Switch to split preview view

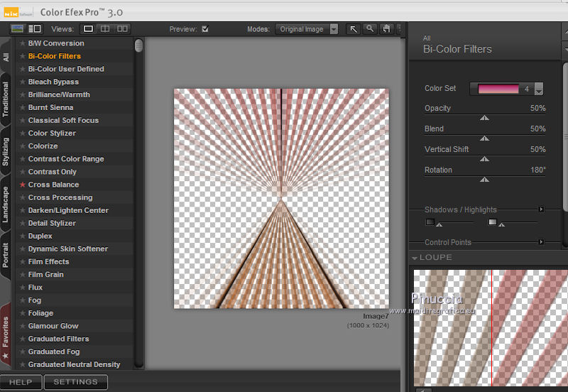pyautogui.click(x=106, y=29)
